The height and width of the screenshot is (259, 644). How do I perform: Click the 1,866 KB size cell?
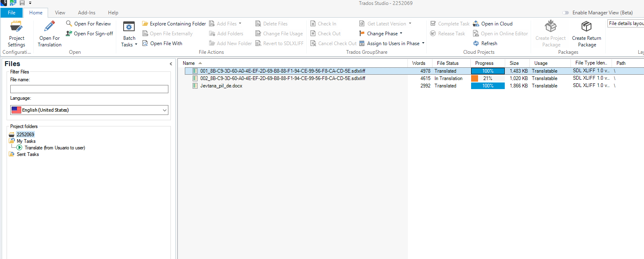pos(519,86)
